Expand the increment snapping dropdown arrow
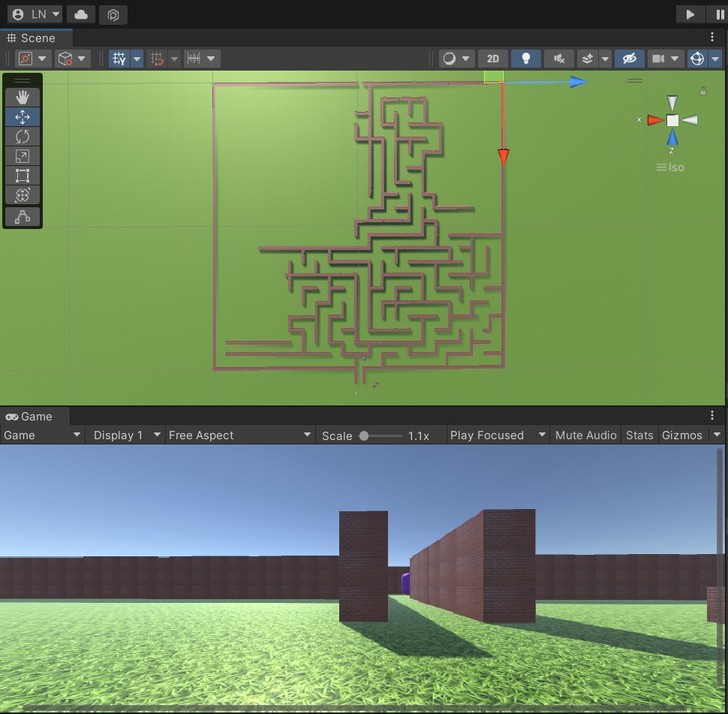 (211, 59)
